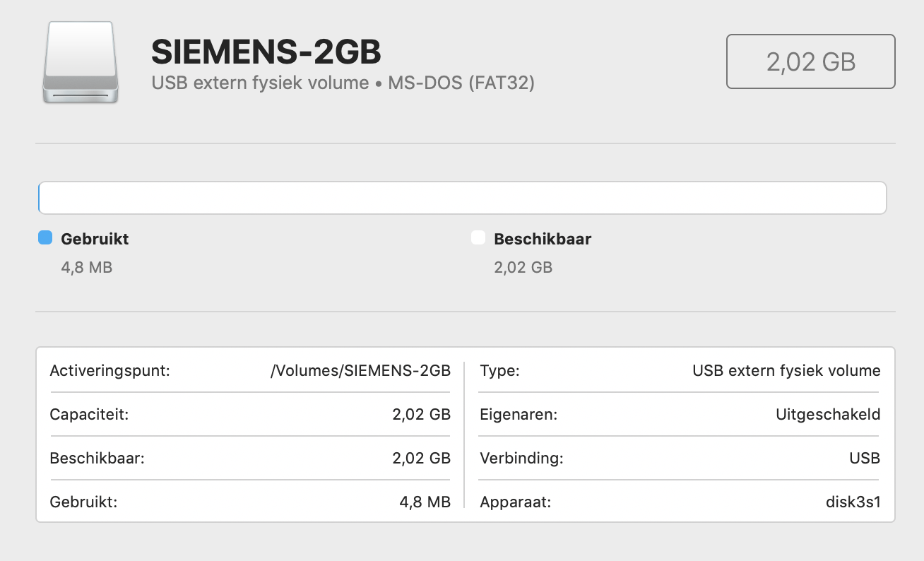Click the Eigenaren row label

point(519,415)
